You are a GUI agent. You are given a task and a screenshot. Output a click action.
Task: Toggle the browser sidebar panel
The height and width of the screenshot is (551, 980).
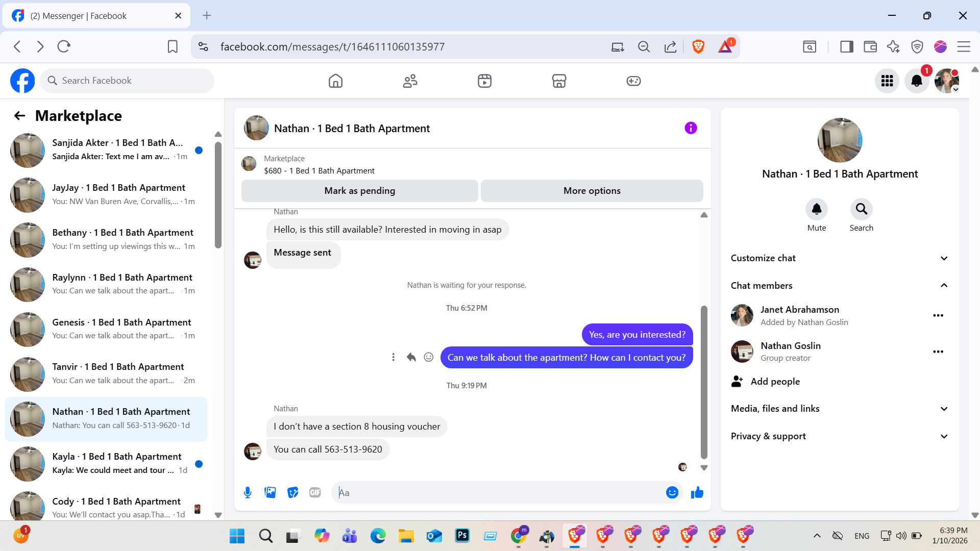click(846, 47)
